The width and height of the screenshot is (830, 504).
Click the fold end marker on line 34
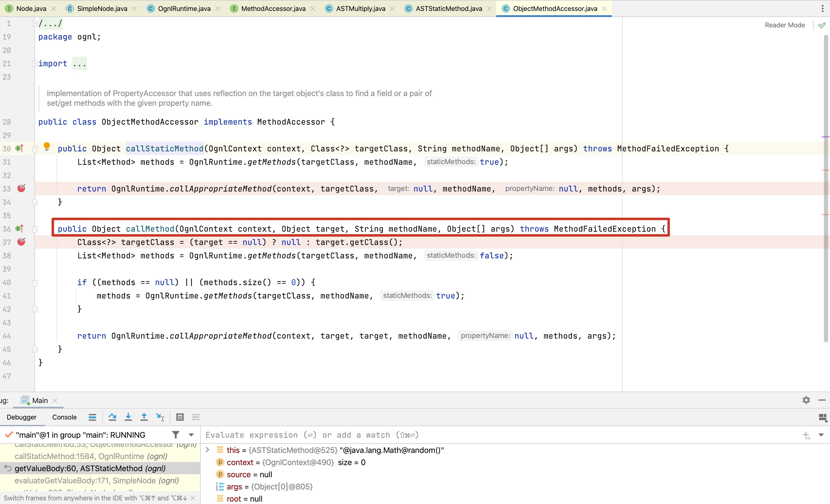(34, 202)
